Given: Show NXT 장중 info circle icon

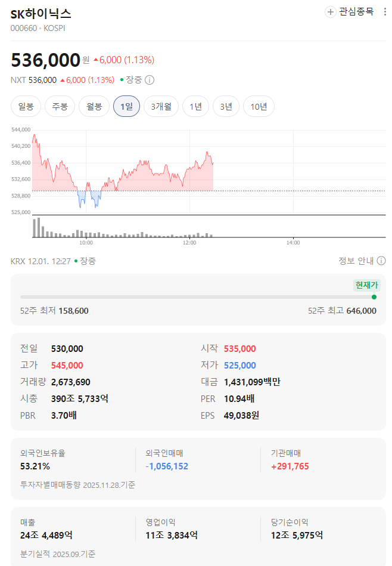Looking at the screenshot, I should click(x=150, y=80).
